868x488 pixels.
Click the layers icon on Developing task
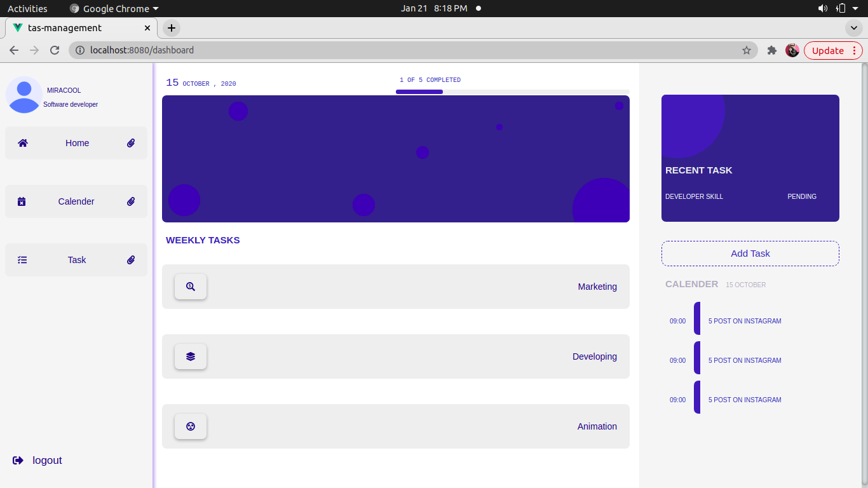point(191,356)
